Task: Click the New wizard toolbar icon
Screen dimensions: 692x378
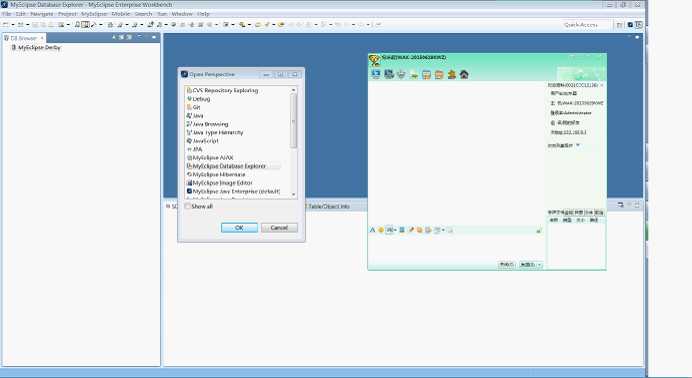Action: 6,25
